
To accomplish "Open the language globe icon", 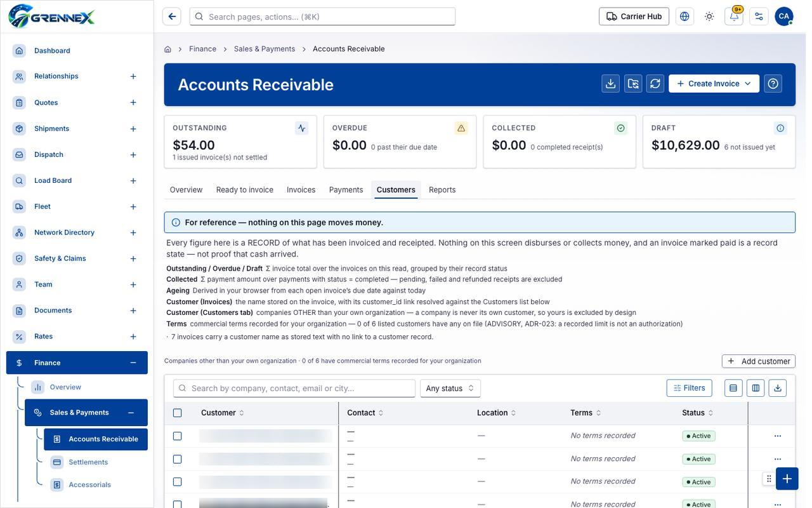I will click(x=684, y=17).
